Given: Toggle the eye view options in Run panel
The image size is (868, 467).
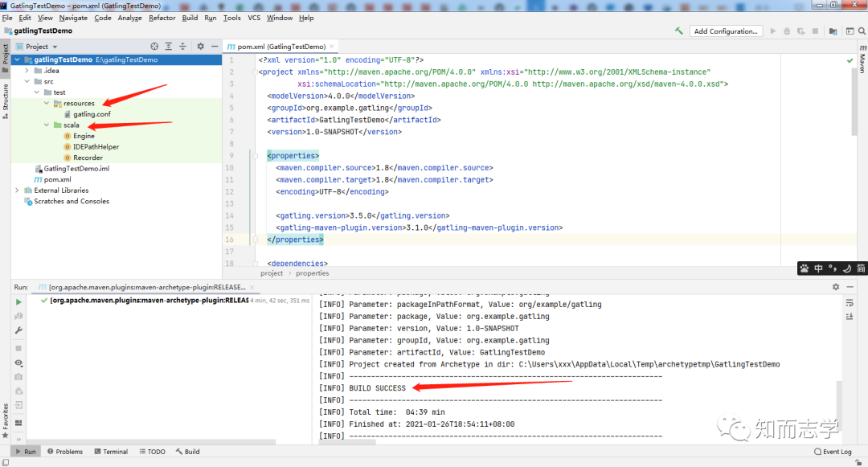Looking at the screenshot, I should [x=18, y=363].
